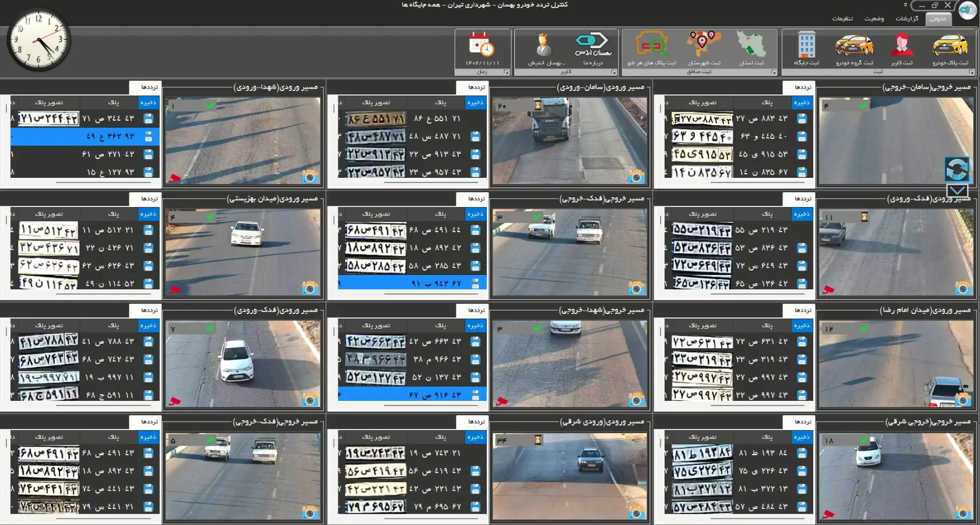This screenshot has width=980, height=525.
Task: Click ذخیره column header in سامان-ورودی list
Action: point(475,102)
